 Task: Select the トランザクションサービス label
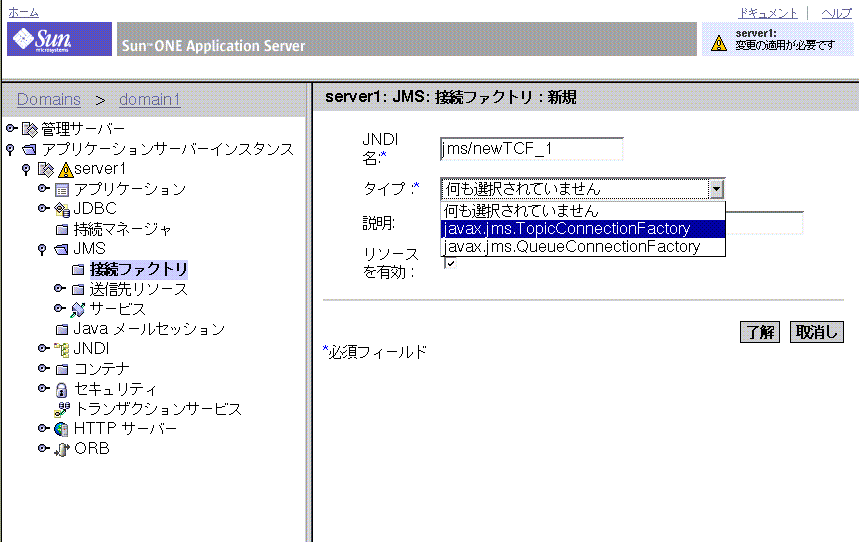click(158, 409)
